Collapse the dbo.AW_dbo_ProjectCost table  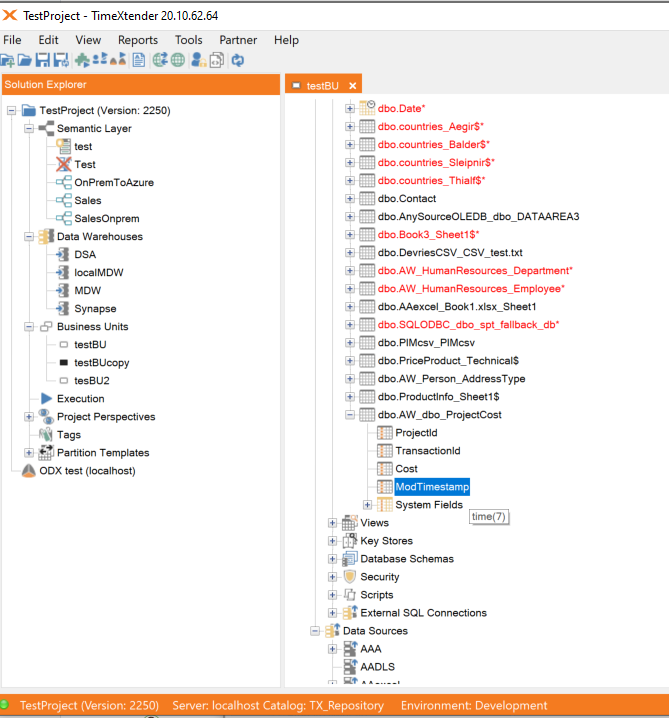[x=350, y=414]
